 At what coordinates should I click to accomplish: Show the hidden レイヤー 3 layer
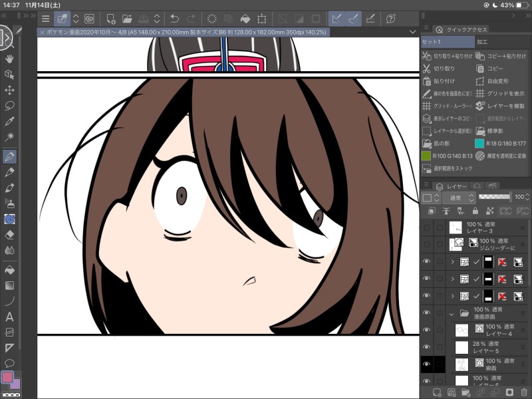pyautogui.click(x=427, y=227)
